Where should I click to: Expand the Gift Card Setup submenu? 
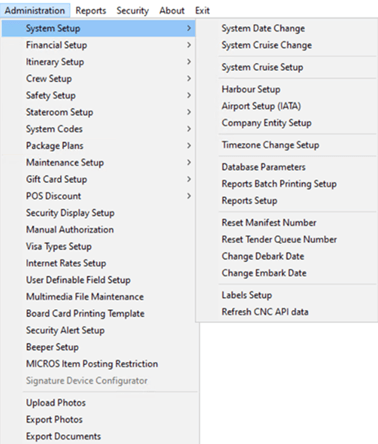point(99,179)
